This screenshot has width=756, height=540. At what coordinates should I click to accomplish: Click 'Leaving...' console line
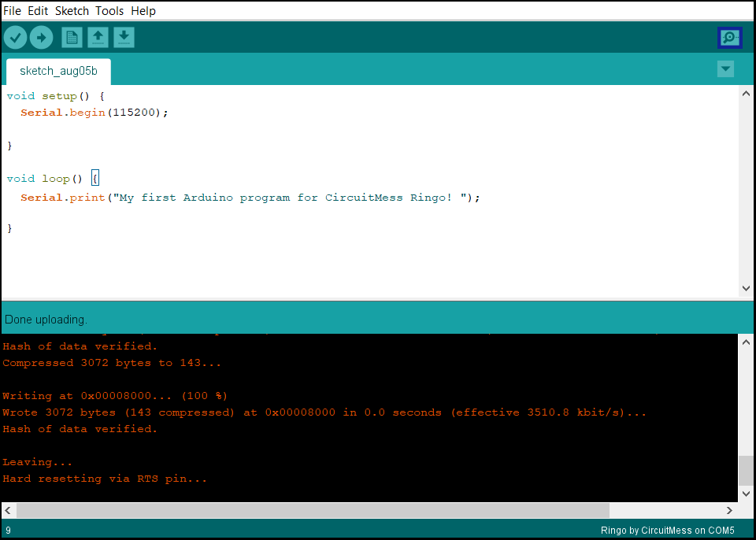[x=37, y=462]
